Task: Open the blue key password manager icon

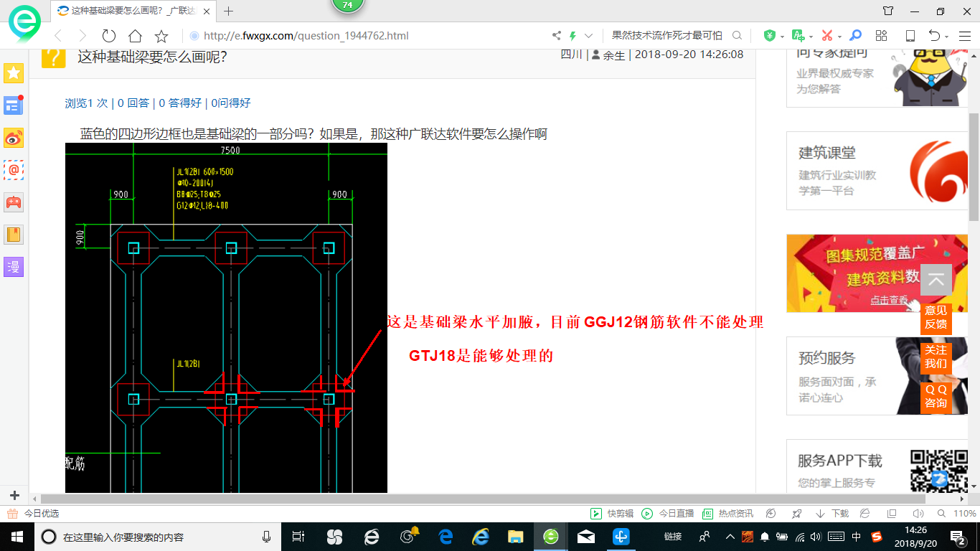Action: point(855,35)
